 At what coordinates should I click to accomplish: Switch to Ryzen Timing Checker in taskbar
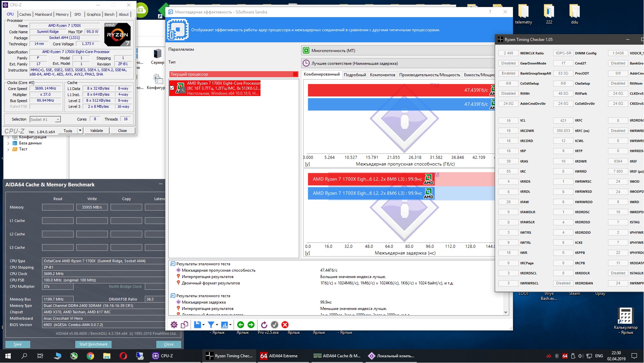click(230, 356)
